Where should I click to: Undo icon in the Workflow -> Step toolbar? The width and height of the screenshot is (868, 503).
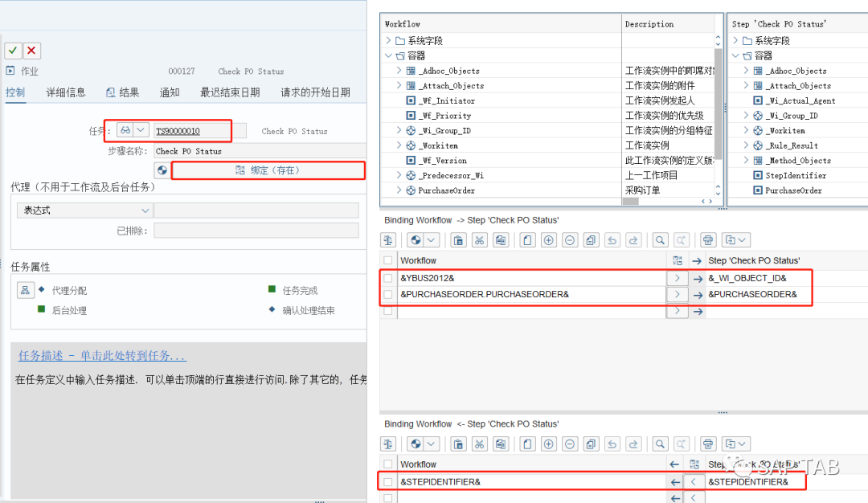[612, 240]
